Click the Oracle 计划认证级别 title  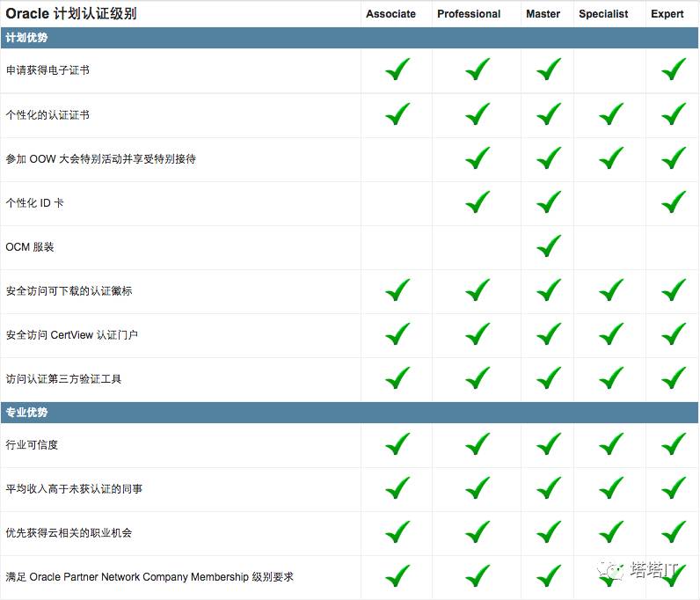click(x=71, y=13)
